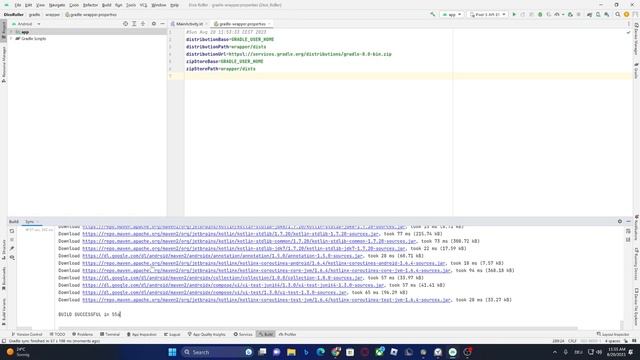640x360 pixels.
Task: Click the wrapper breadcrumb
Action: point(52,15)
